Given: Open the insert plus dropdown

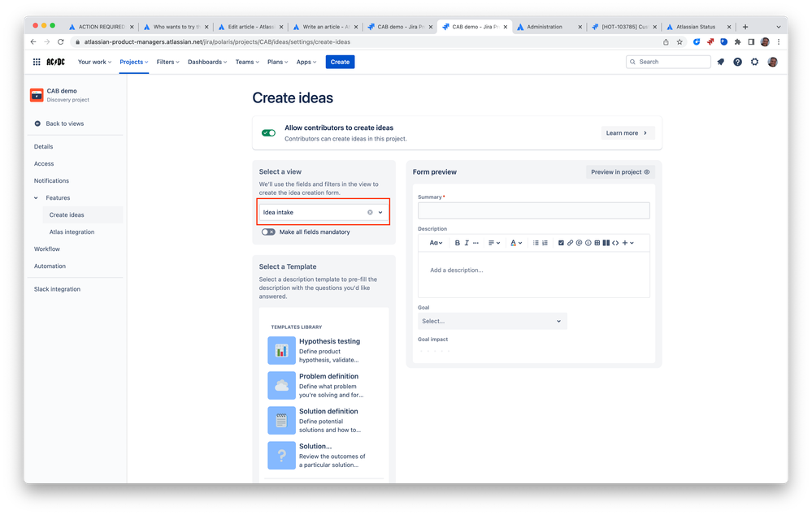Looking at the screenshot, I should tap(627, 243).
